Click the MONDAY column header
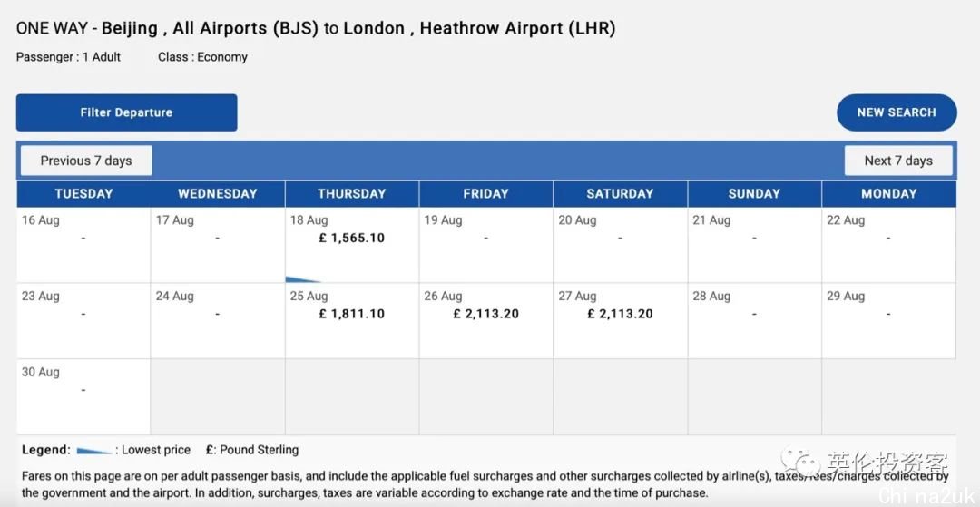Screen dimensions: 980x507 888,193
